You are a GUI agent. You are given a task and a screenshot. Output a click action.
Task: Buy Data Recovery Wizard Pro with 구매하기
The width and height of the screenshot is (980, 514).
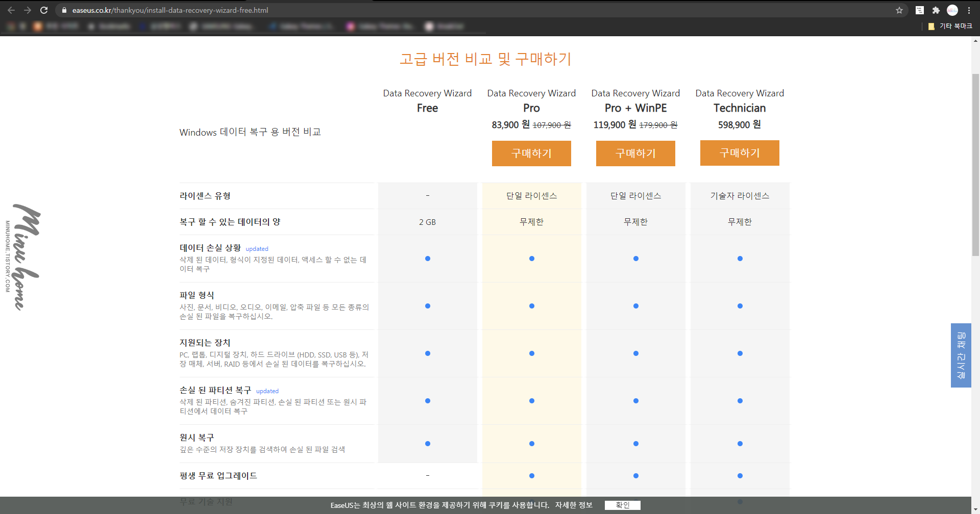[531, 153]
